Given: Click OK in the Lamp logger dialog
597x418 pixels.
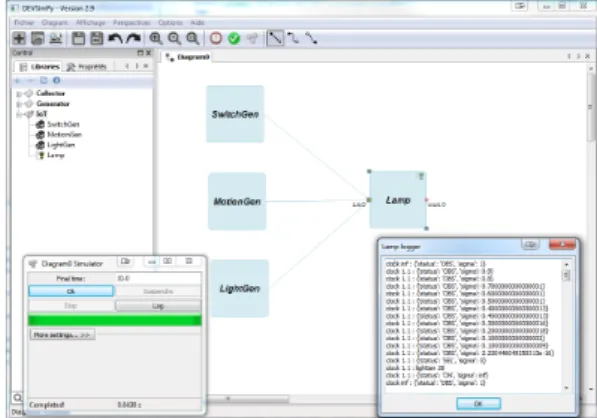Looking at the screenshot, I should [x=478, y=404].
